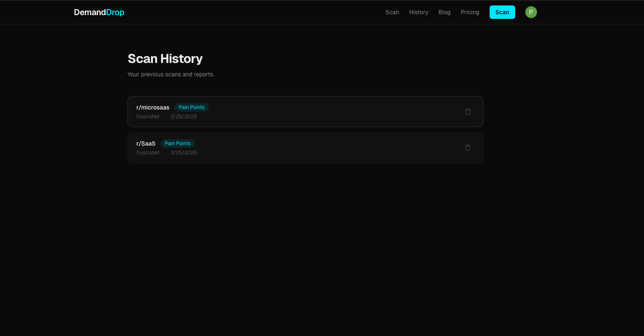This screenshot has height=336, width=644.
Task: Open the r/microsaas scan report
Action: click(305, 112)
